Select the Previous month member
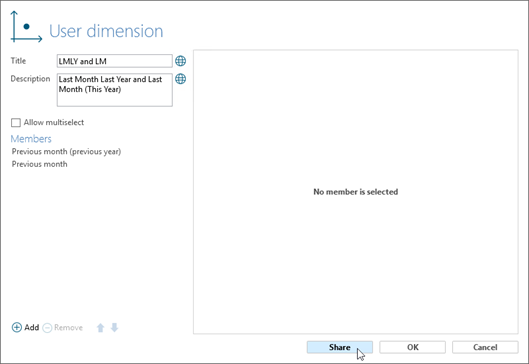This screenshot has height=364, width=529. [39, 164]
